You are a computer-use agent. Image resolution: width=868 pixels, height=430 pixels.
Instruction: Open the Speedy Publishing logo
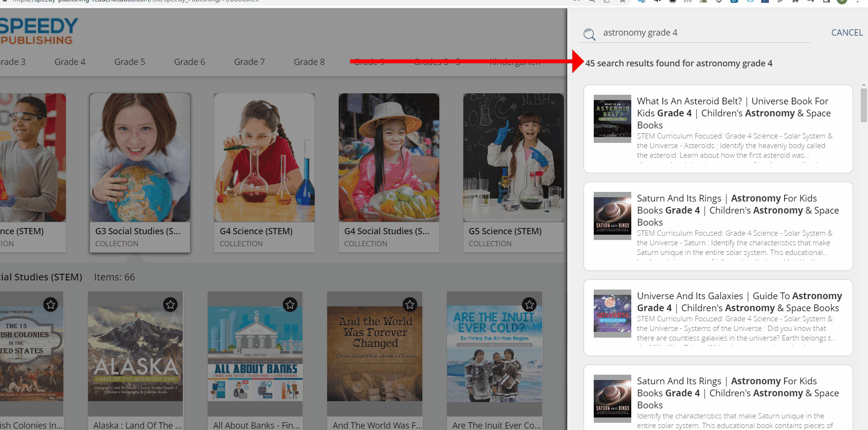pos(38,31)
